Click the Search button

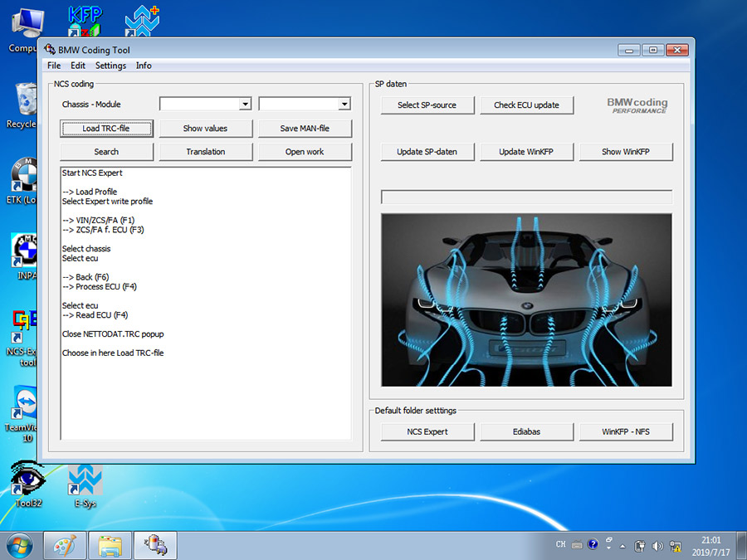point(106,152)
